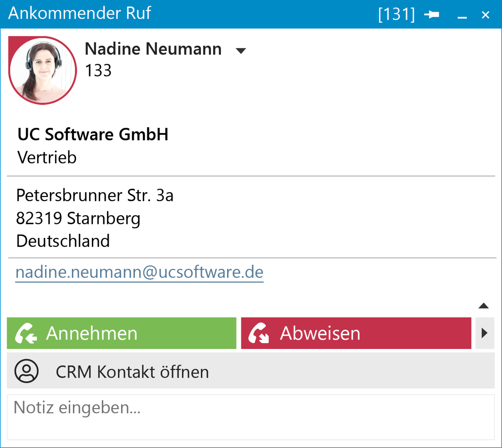Collapse the action area with the up arrow

click(484, 305)
